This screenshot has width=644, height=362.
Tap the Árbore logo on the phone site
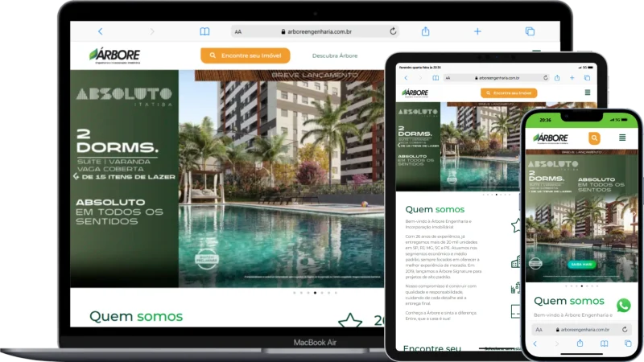[x=550, y=138]
